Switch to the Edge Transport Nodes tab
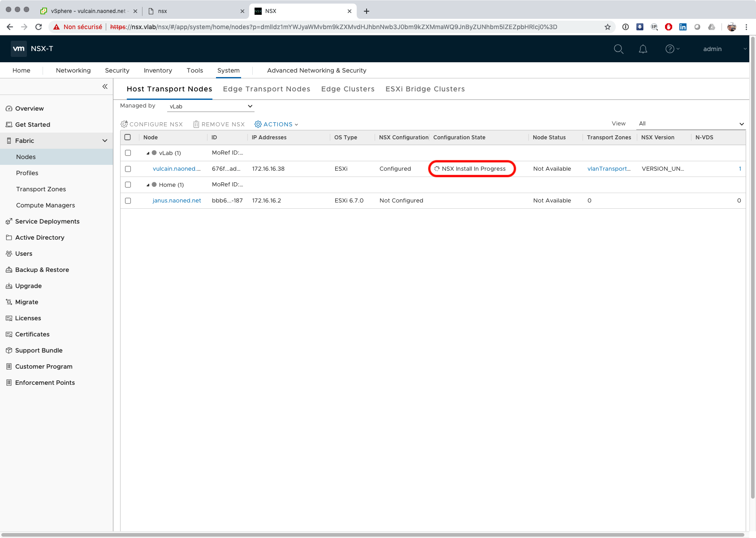Viewport: 756px width, 538px height. click(x=267, y=89)
